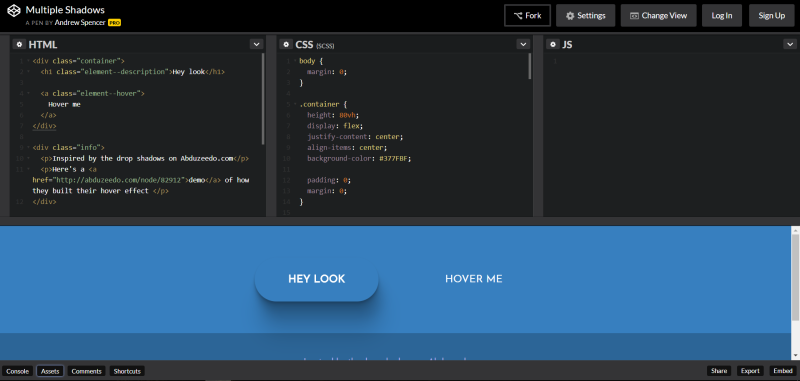This screenshot has height=381, width=800.
Task: Click the preview pane vertical scrollbar
Action: (x=795, y=293)
